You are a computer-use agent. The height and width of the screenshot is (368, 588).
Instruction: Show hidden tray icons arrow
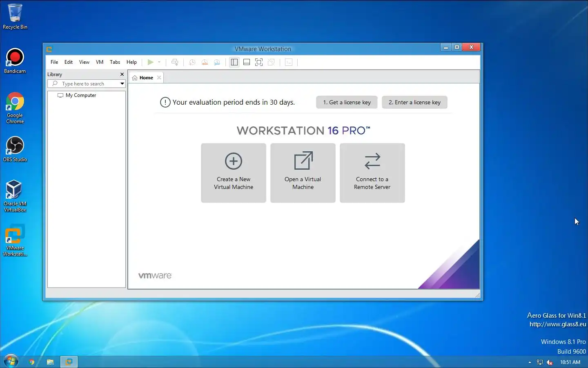click(530, 362)
